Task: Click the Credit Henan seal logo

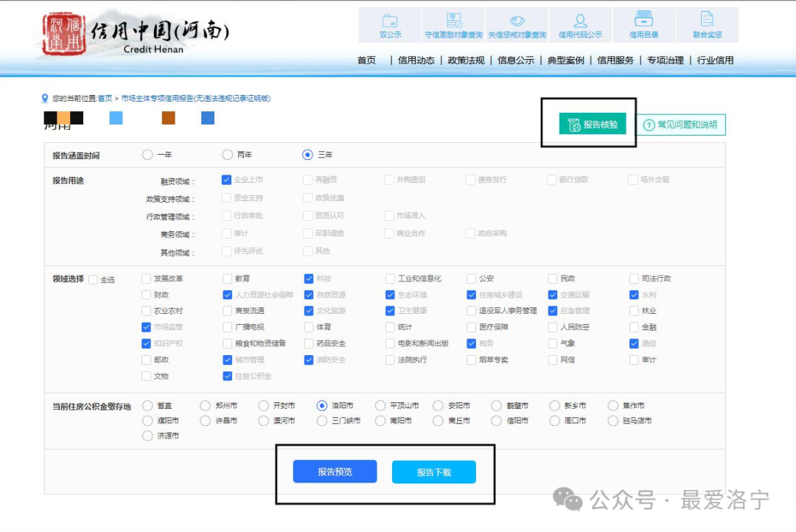Action: [x=63, y=33]
